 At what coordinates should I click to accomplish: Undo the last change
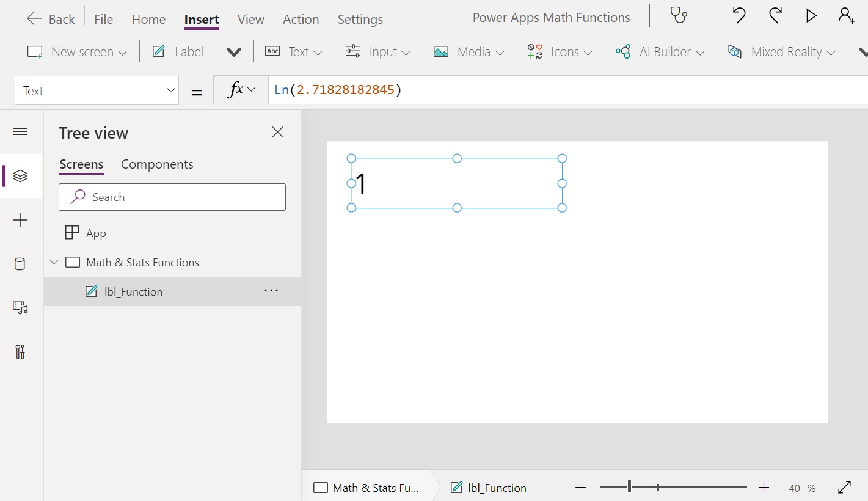point(739,16)
